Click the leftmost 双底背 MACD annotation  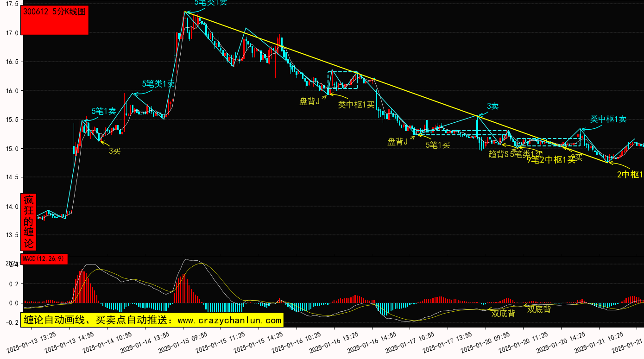[503, 314]
